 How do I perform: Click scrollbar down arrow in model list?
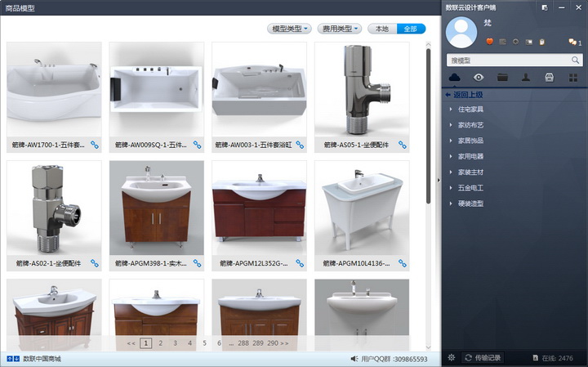click(428, 347)
